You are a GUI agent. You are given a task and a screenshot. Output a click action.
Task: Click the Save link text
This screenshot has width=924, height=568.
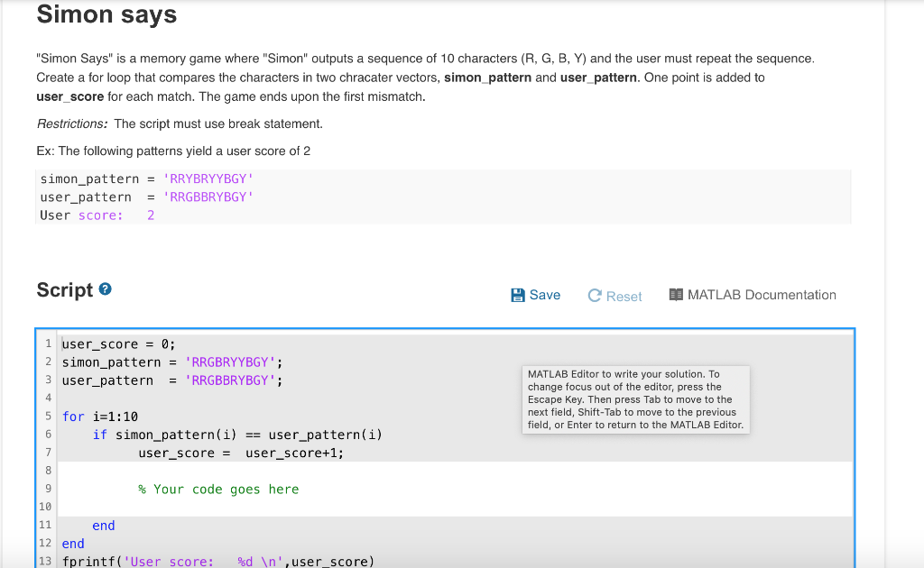click(544, 295)
